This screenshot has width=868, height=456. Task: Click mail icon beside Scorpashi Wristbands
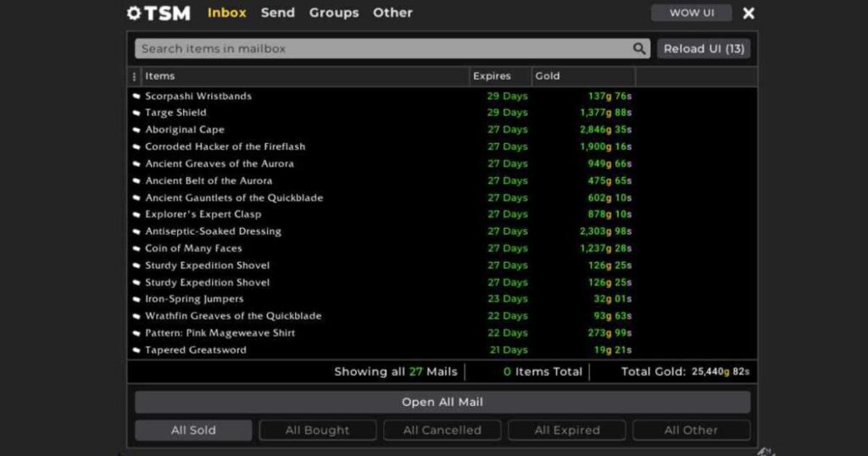pos(136,97)
